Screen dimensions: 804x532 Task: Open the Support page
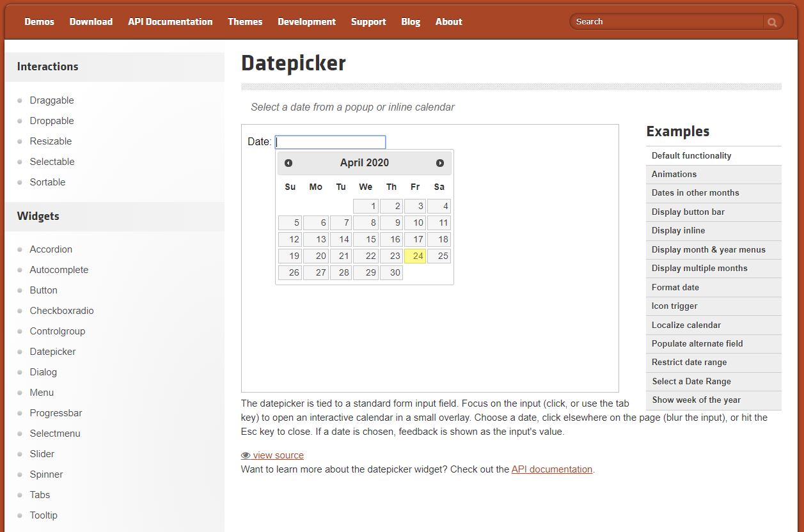pyautogui.click(x=368, y=22)
